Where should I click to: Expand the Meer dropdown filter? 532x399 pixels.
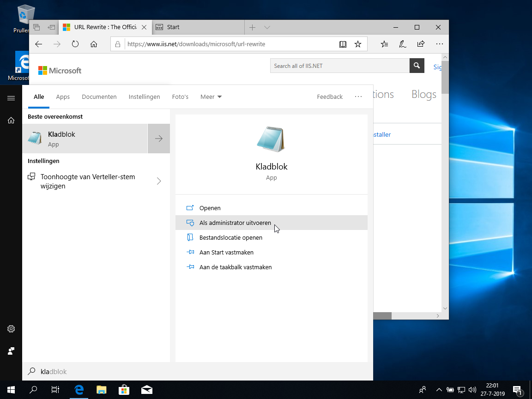tap(211, 97)
